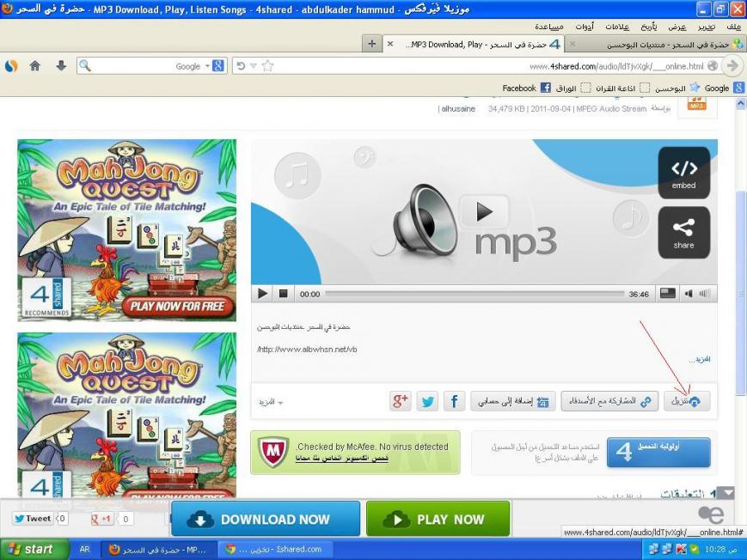The width and height of the screenshot is (747, 560).
Task: Stop the audio playback
Action: click(284, 294)
